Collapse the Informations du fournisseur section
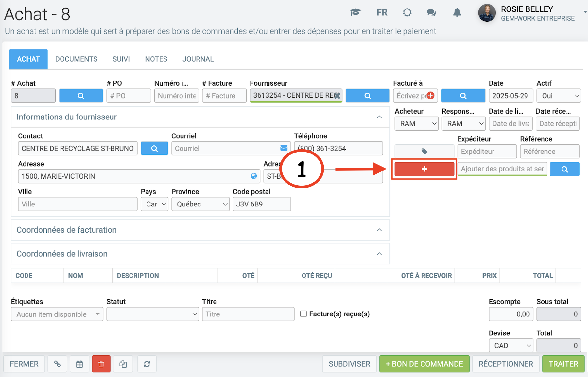The width and height of the screenshot is (588, 377). tap(379, 117)
